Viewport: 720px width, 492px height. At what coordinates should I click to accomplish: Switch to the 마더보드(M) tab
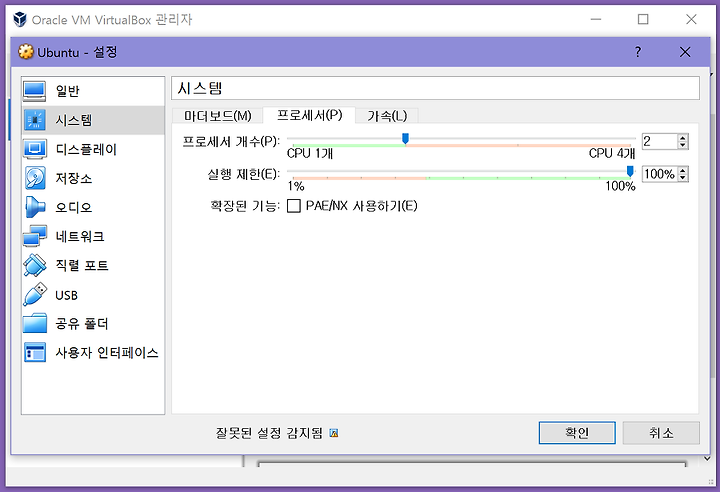(x=218, y=116)
